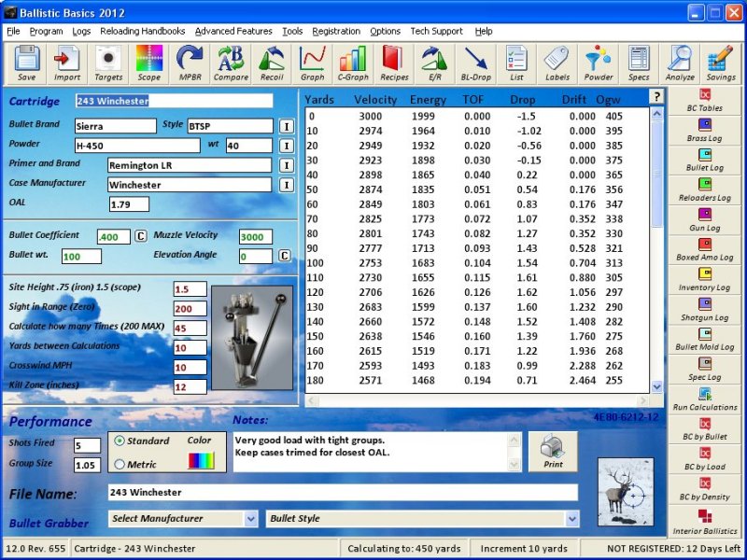
Task: Open the Reloaders Log
Action: [705, 190]
